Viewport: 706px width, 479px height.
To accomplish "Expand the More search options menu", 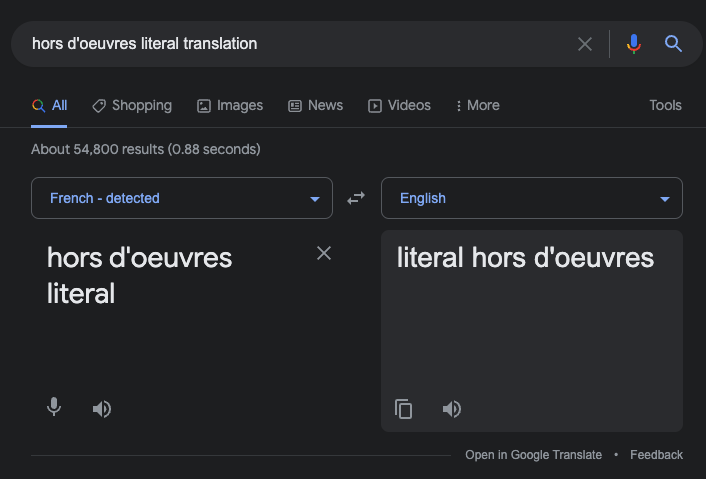I will coord(477,106).
